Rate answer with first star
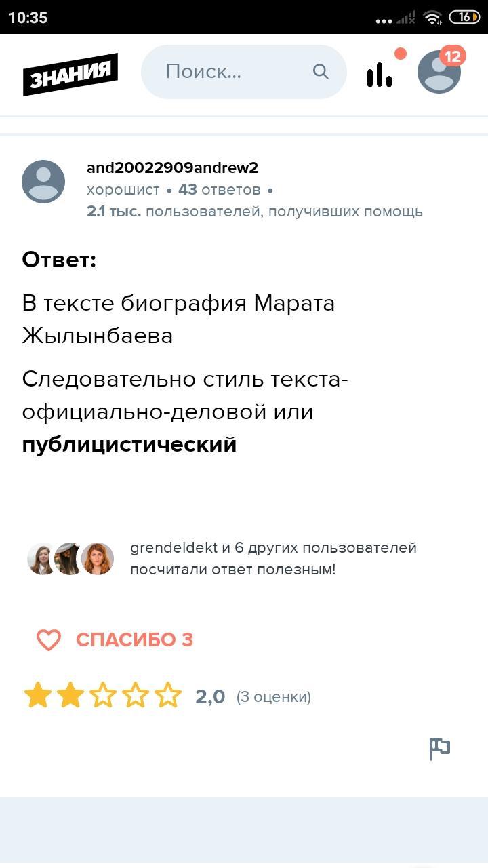488x868 pixels. click(x=38, y=696)
